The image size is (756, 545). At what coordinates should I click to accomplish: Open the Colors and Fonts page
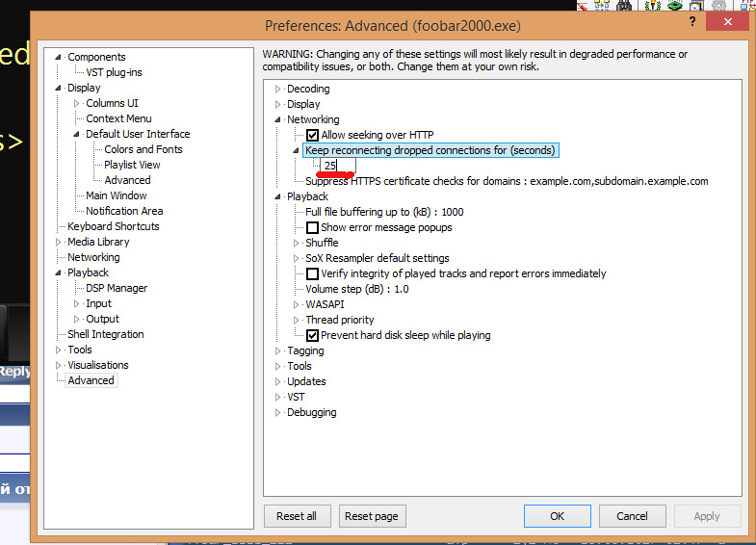[143, 149]
